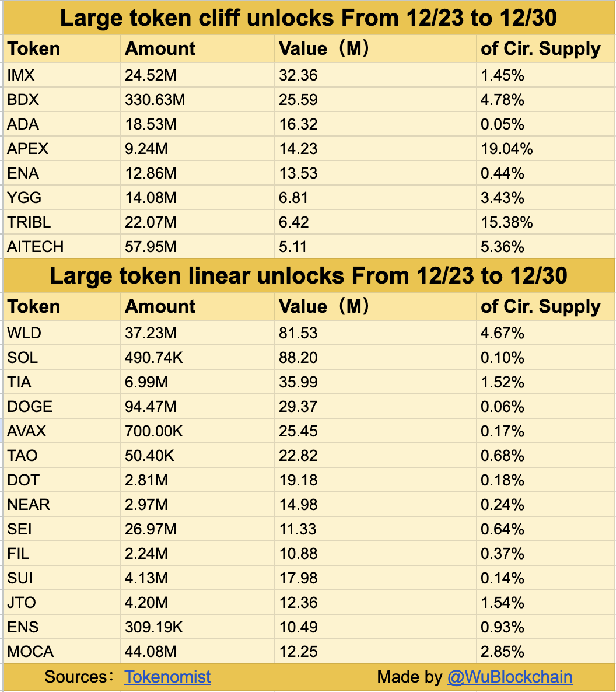Select the WLD value cell 81.53

[298, 333]
